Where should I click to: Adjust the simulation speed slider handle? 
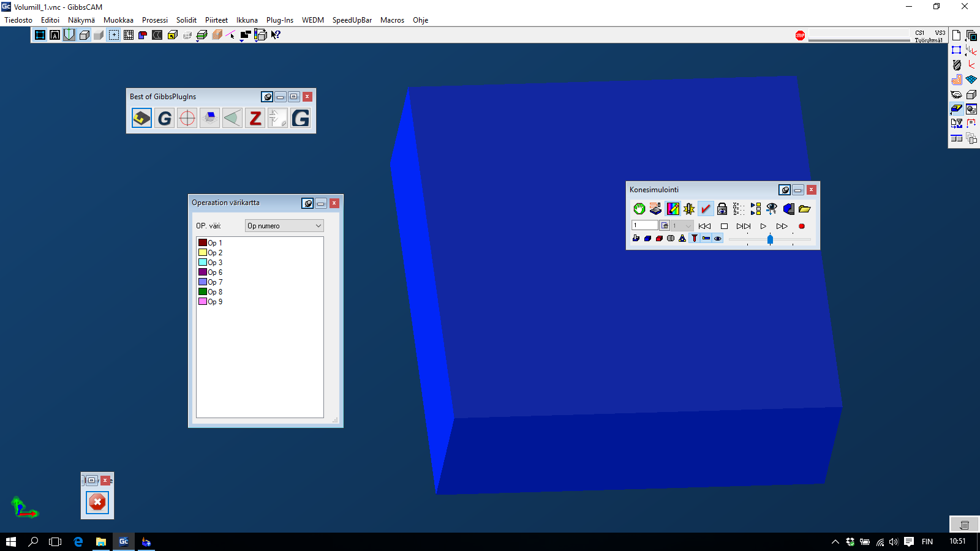770,239
